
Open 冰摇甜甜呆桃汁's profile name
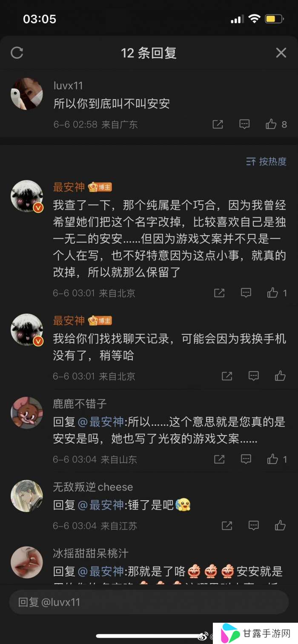pos(90,553)
